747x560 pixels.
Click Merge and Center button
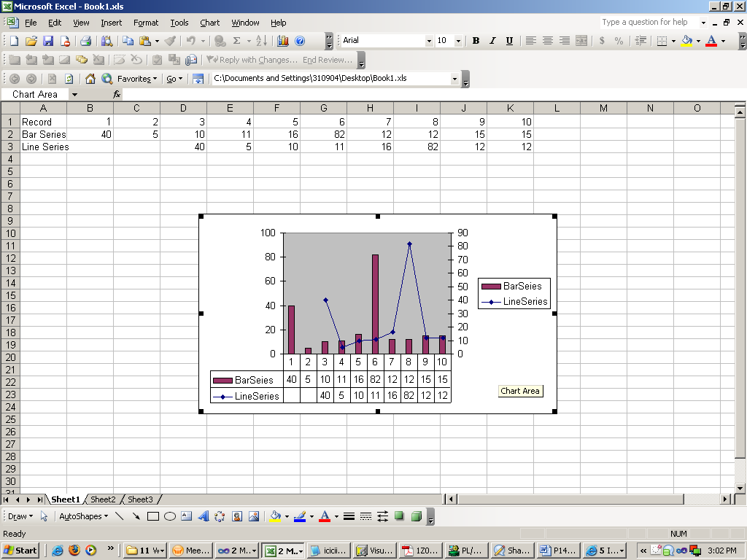coord(581,41)
